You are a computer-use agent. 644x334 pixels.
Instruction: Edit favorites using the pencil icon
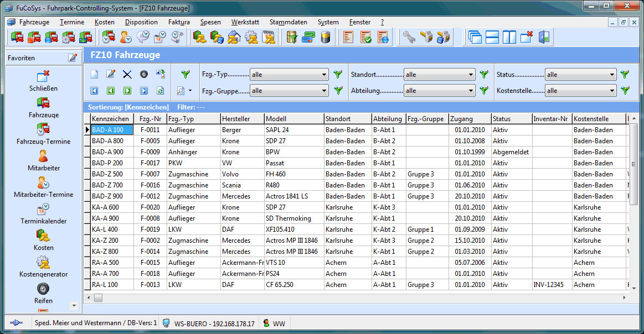point(73,58)
